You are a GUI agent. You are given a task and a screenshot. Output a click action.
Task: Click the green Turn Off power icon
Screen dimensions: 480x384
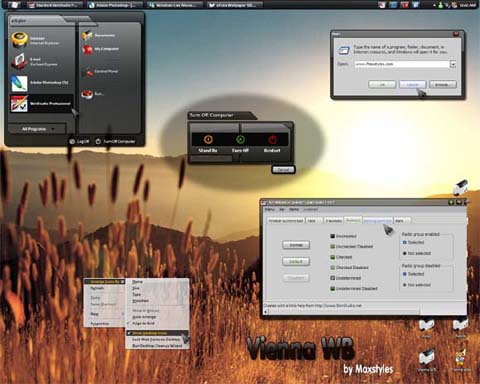[240, 139]
